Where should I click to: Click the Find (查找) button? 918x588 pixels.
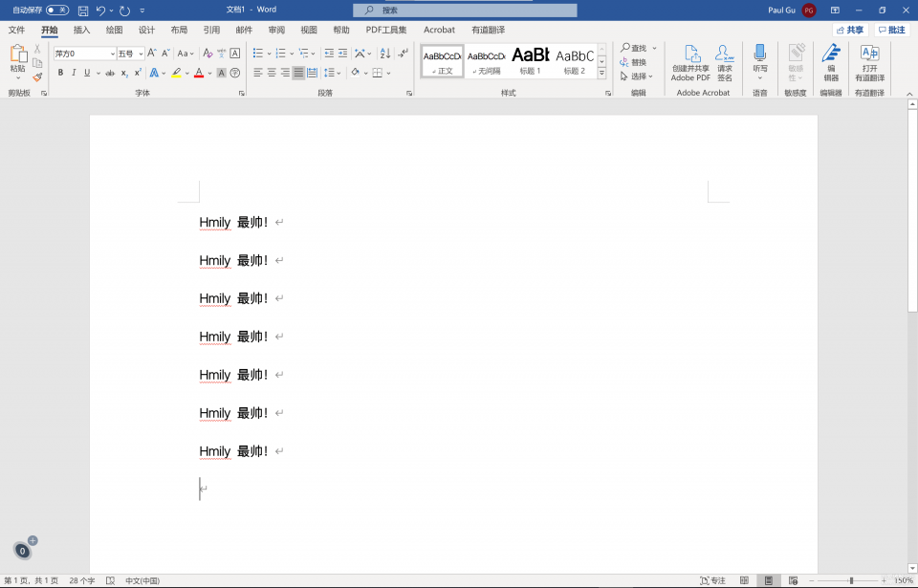(634, 48)
